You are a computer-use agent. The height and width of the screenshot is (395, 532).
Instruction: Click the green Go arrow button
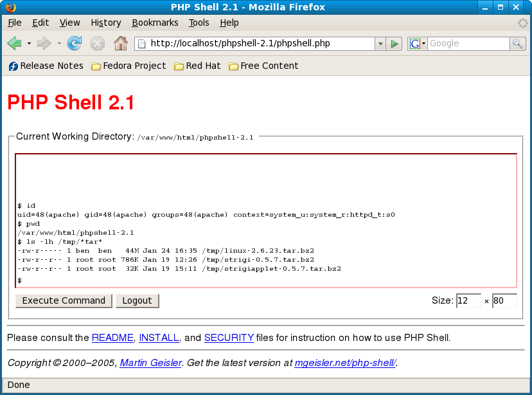tap(395, 44)
